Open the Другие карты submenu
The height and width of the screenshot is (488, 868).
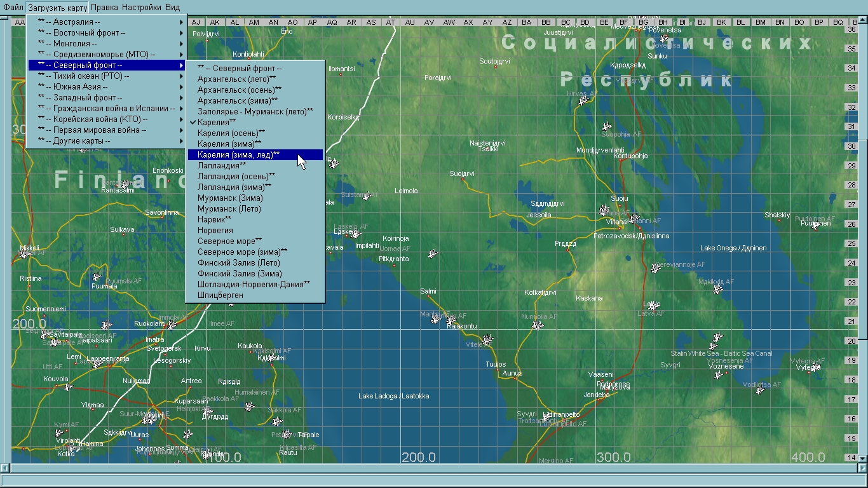108,141
